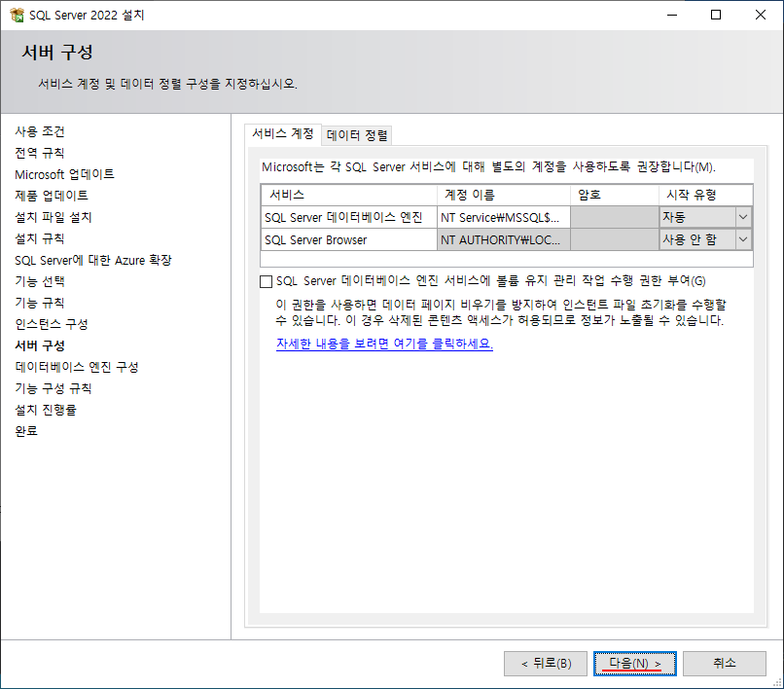Select the NT AUTHORITY\LOC... account cell
Image resolution: width=784 pixels, height=689 pixels.
(x=504, y=239)
